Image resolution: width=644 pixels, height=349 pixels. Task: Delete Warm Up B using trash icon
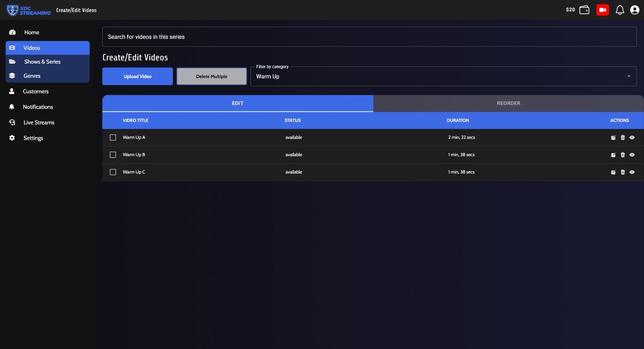point(623,155)
